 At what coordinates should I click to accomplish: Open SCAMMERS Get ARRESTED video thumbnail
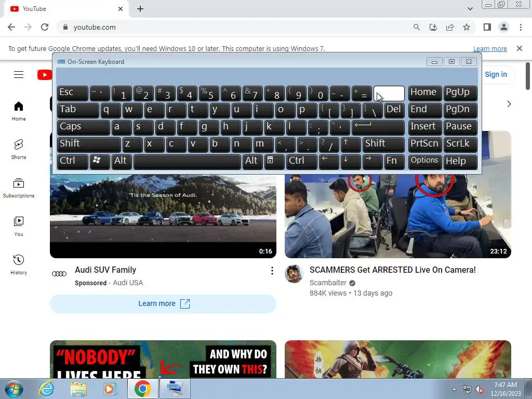(398, 216)
